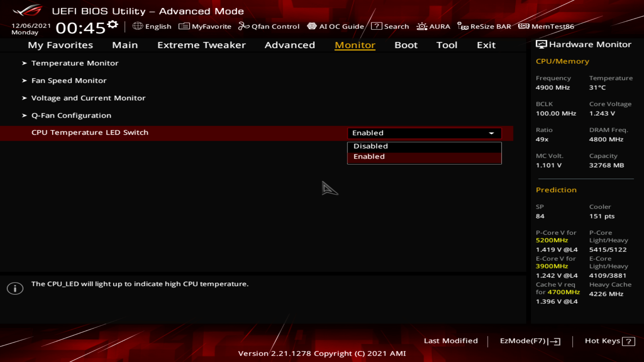
Task: Launch the AI OC Guide icon
Action: (x=312, y=26)
